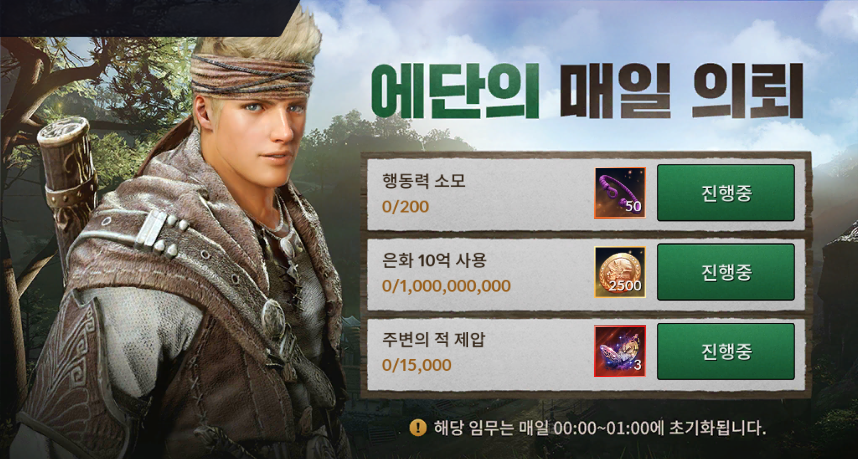
Task: Click the 0/15,000 progress counter
Action: 417,365
